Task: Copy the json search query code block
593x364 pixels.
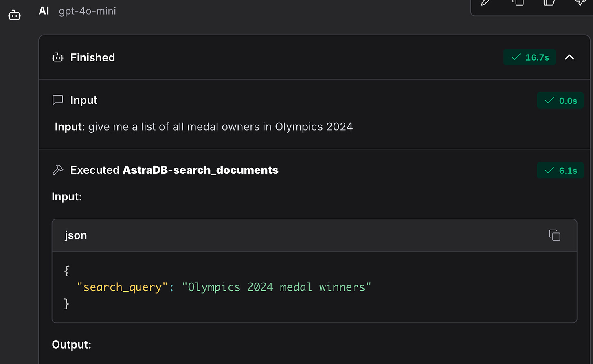Action: [x=554, y=235]
